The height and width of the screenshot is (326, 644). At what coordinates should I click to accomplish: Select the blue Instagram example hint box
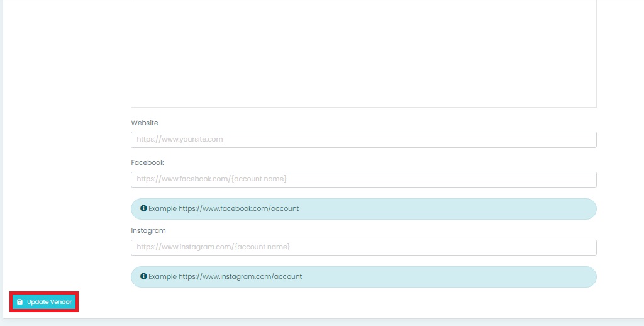[440, 277]
